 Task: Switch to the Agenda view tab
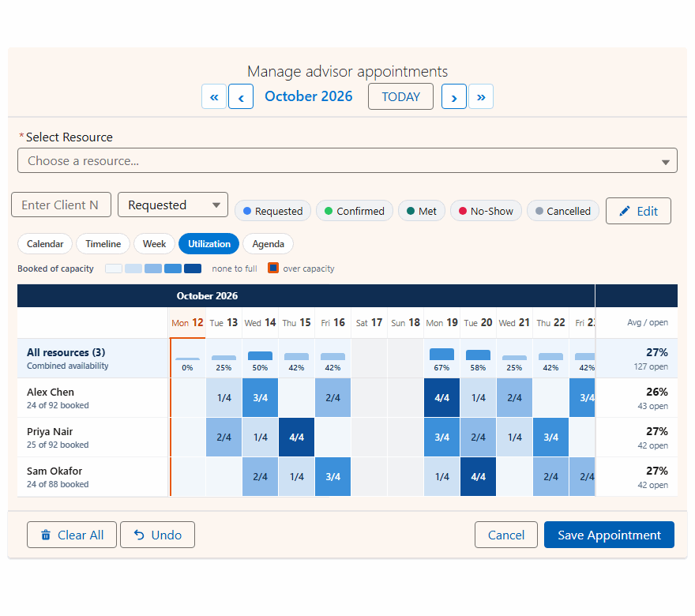click(269, 244)
